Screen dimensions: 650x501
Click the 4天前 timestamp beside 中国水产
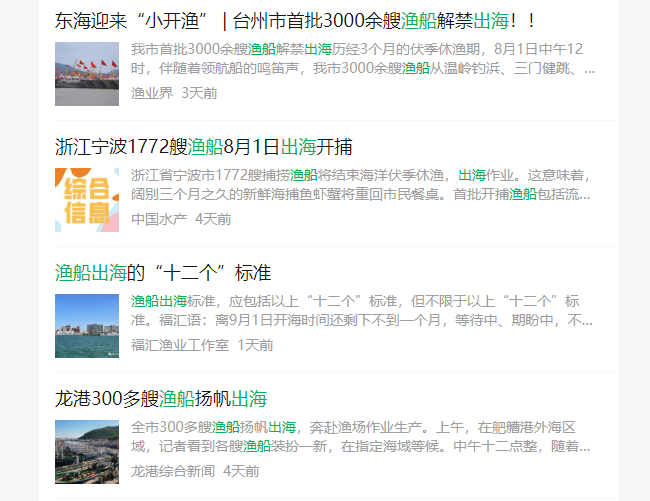[x=213, y=219]
